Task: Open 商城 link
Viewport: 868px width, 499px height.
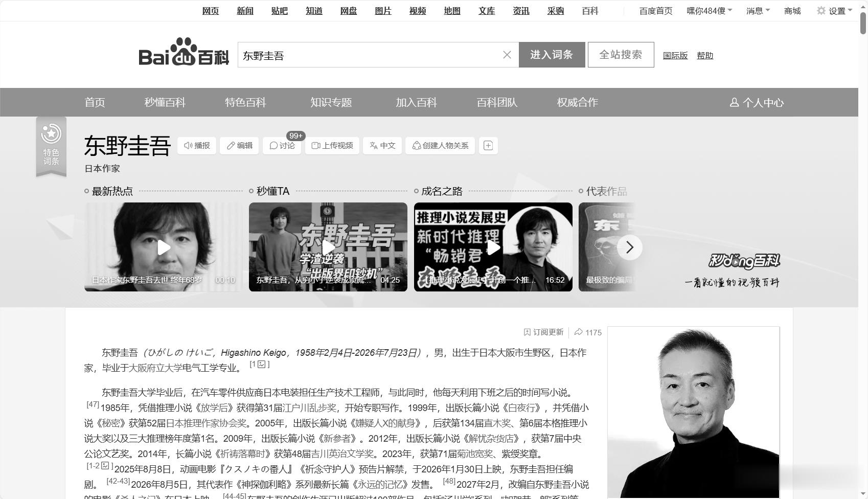Action: pos(792,11)
